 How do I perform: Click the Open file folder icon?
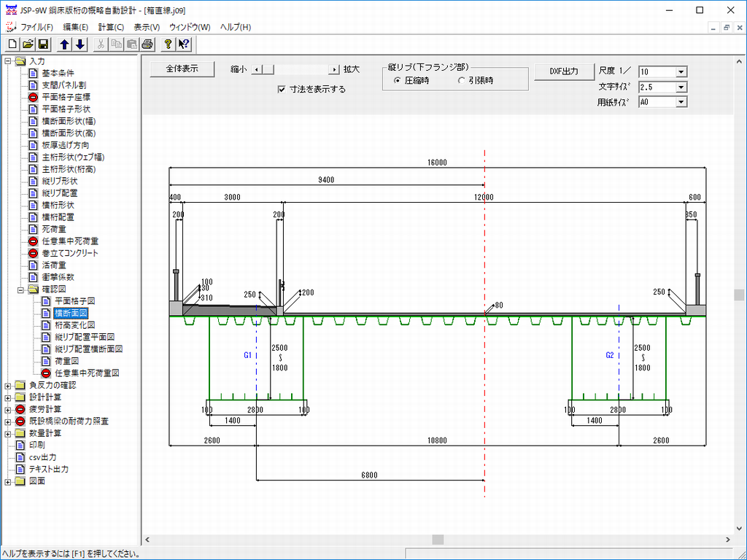(x=28, y=44)
